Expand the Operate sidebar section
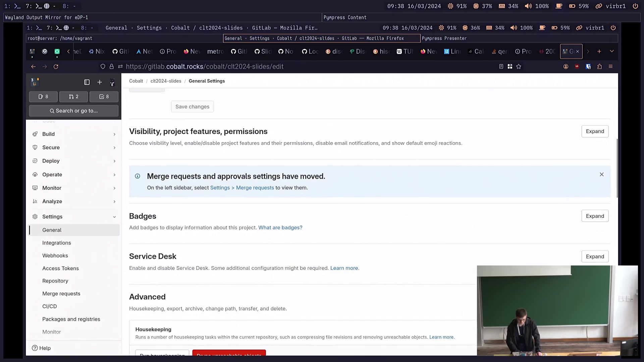The width and height of the screenshot is (644, 362). 74,175
